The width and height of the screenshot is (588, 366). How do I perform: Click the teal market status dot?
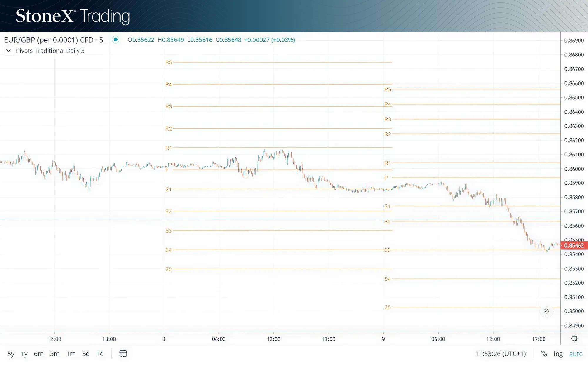point(116,40)
